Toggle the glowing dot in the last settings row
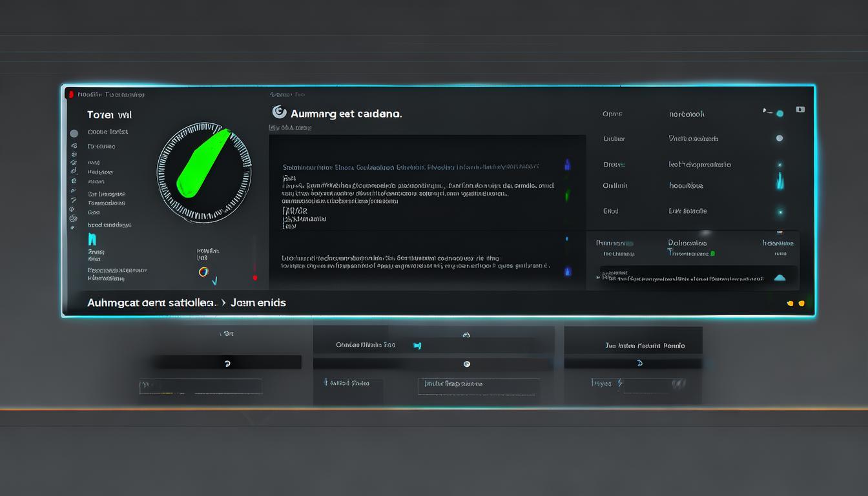The height and width of the screenshot is (496, 868). pyautogui.click(x=780, y=211)
